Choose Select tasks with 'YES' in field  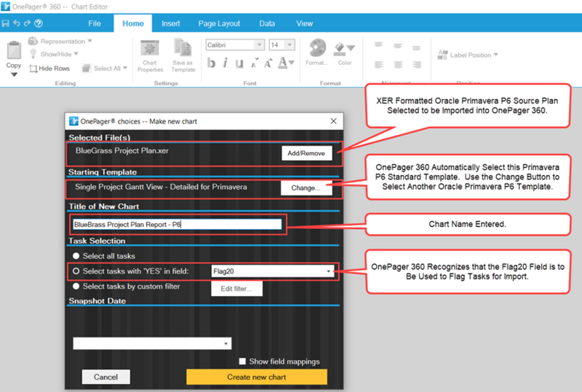pyautogui.click(x=76, y=271)
